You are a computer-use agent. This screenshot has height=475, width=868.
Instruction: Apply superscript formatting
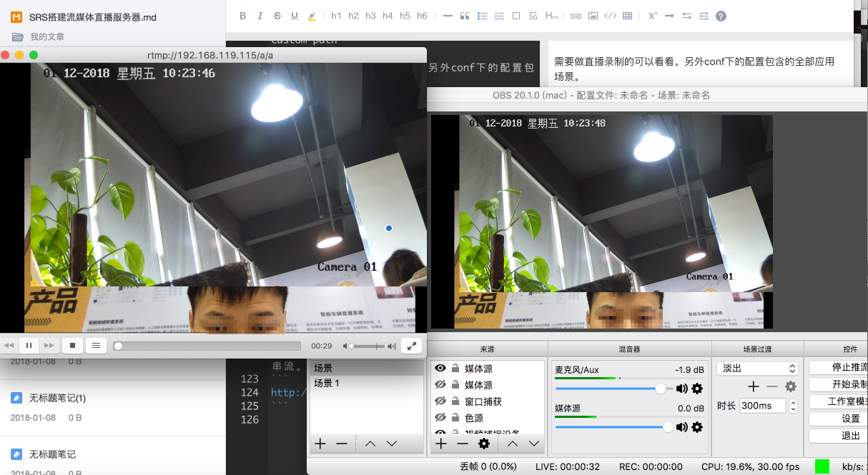pos(652,16)
